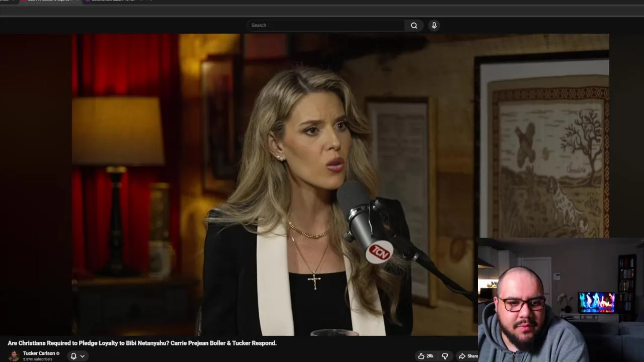This screenshot has height=362, width=644.
Task: Share the video using Share button
Action: point(467,356)
